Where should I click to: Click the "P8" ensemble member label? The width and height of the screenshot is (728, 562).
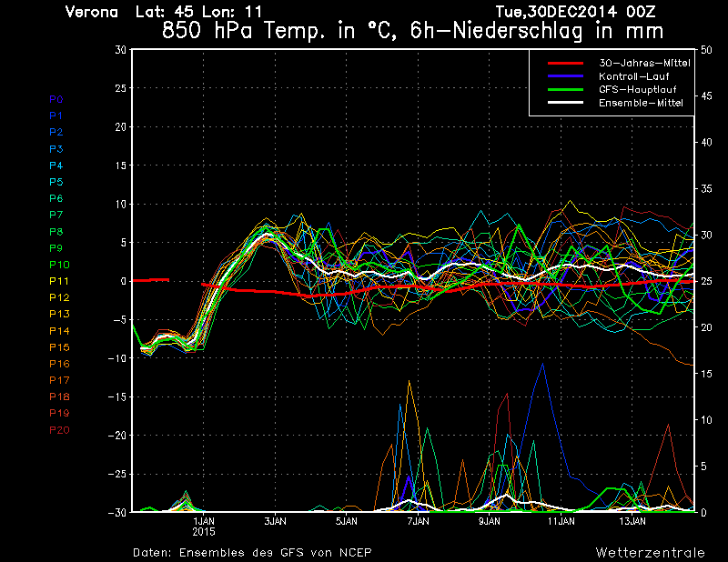pyautogui.click(x=56, y=232)
